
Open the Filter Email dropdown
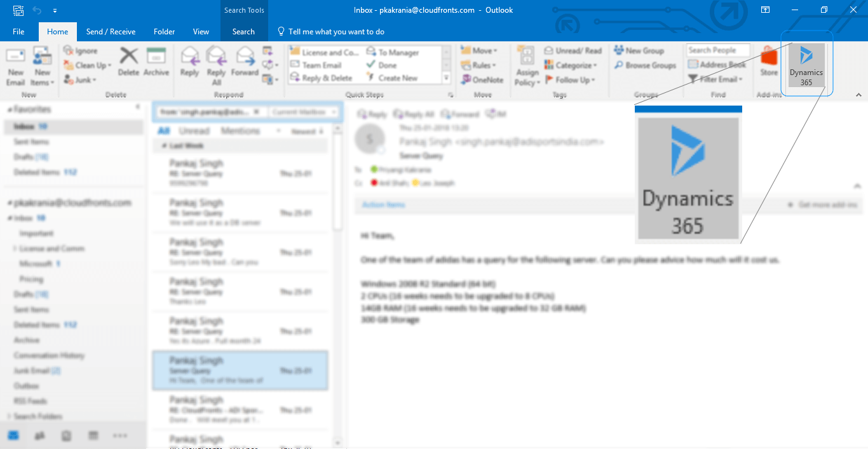coord(715,79)
